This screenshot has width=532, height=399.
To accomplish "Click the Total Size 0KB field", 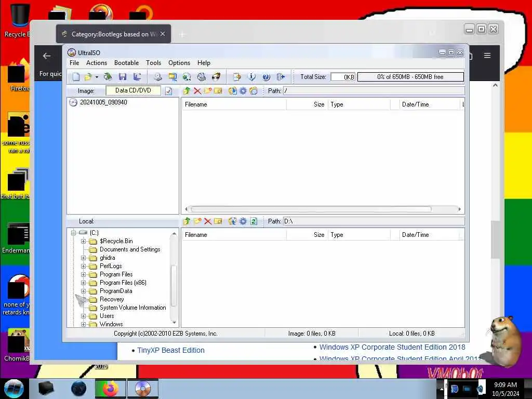I will (x=343, y=77).
